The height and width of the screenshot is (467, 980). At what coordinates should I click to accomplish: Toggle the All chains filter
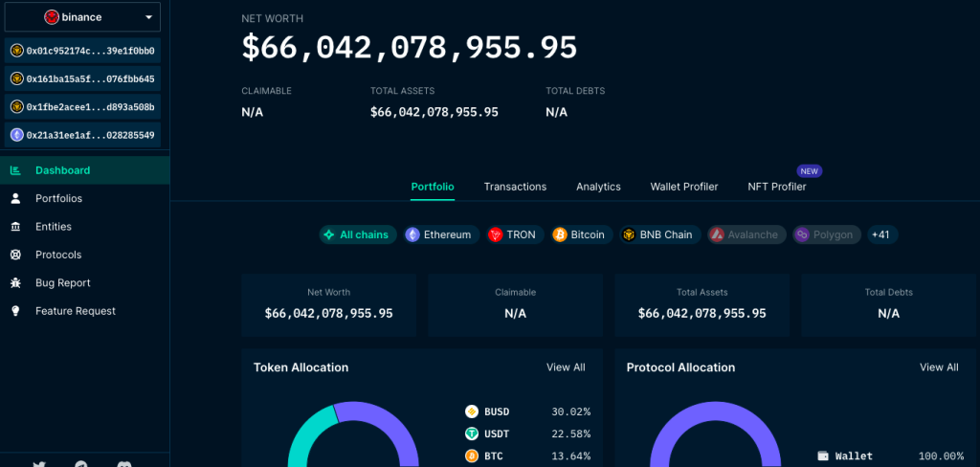tap(357, 234)
